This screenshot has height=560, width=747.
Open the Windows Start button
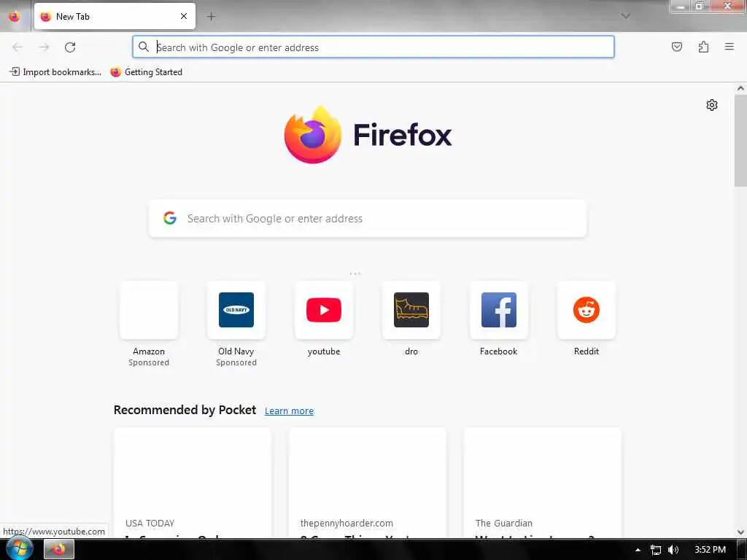(x=20, y=548)
